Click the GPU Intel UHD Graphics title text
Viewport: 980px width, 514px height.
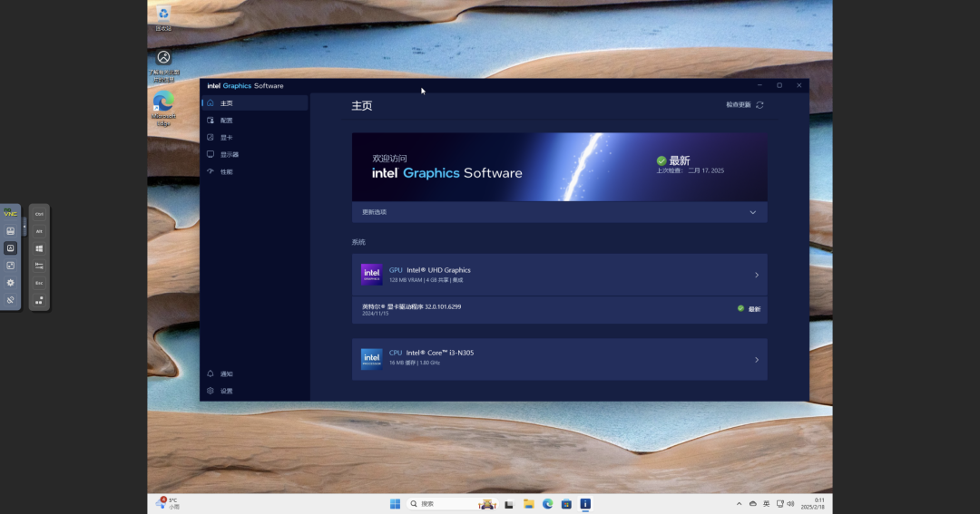430,270
